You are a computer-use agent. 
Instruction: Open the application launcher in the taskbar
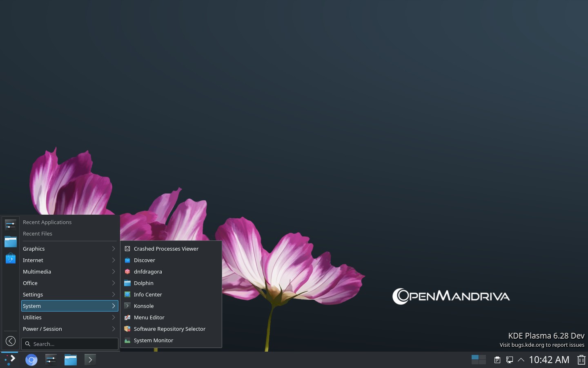point(10,359)
